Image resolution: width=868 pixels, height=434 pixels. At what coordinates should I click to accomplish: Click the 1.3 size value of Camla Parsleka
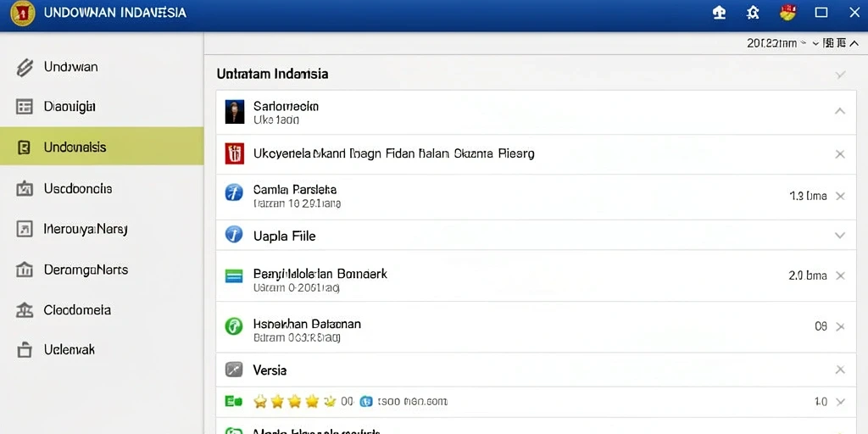point(808,196)
